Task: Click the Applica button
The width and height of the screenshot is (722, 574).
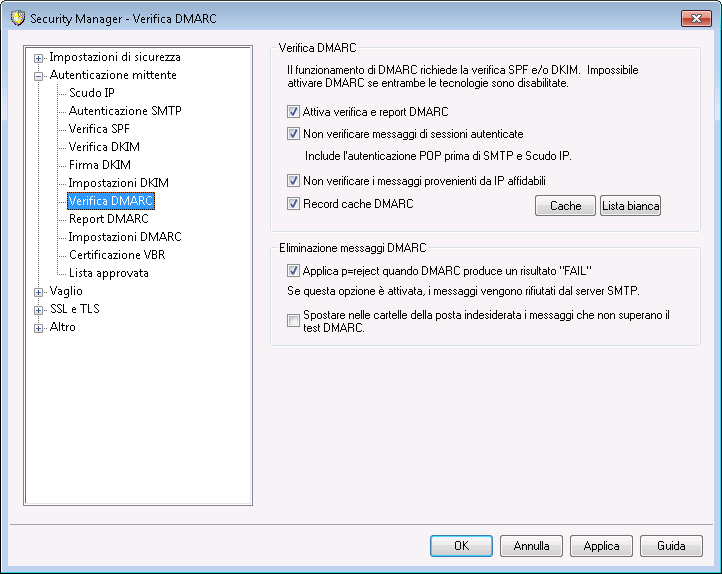Action: click(601, 546)
